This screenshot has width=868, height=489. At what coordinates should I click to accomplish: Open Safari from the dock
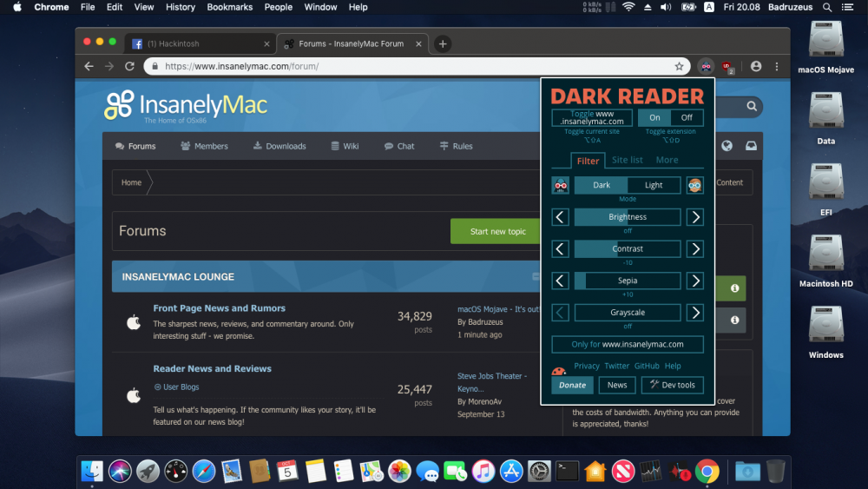coord(204,472)
